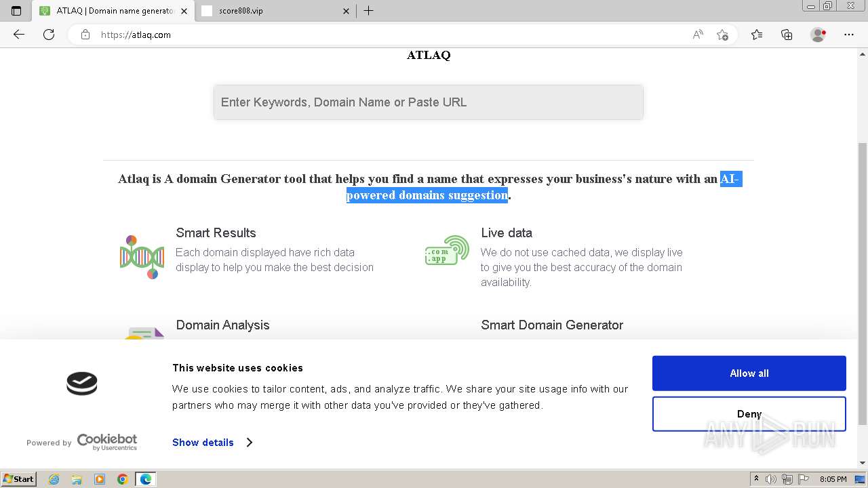Open File Explorer from taskbar
This screenshot has width=868, height=488.
click(77, 479)
